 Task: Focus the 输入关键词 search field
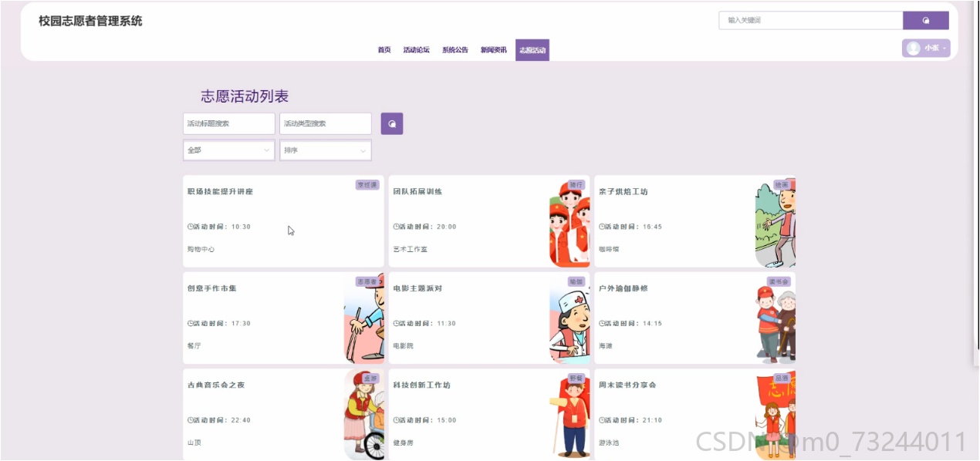(x=811, y=21)
